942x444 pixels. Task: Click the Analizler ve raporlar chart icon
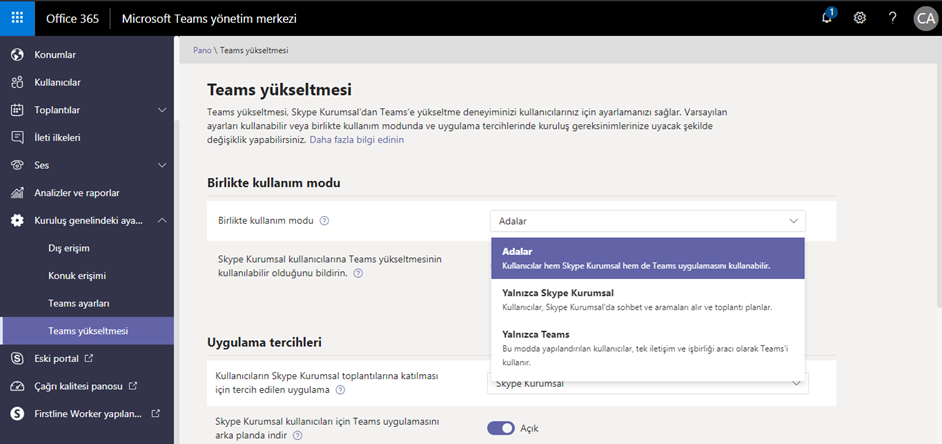[17, 193]
